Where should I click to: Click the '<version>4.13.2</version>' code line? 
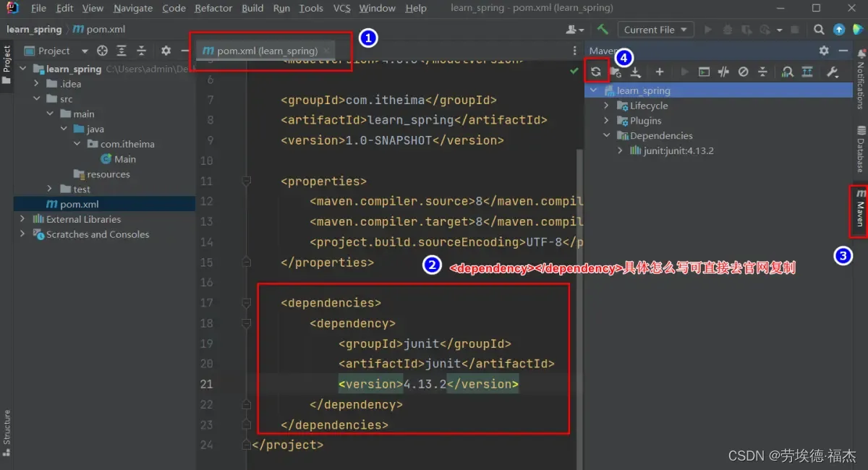click(x=428, y=384)
